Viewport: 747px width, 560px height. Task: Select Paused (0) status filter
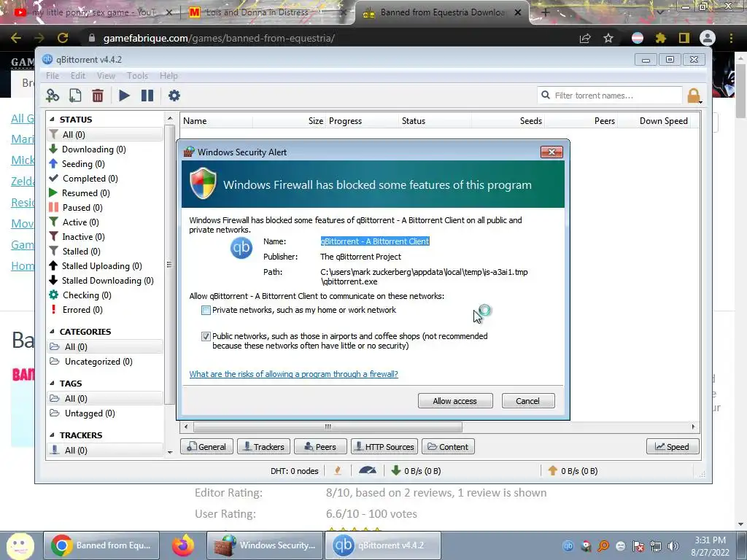tap(76, 208)
